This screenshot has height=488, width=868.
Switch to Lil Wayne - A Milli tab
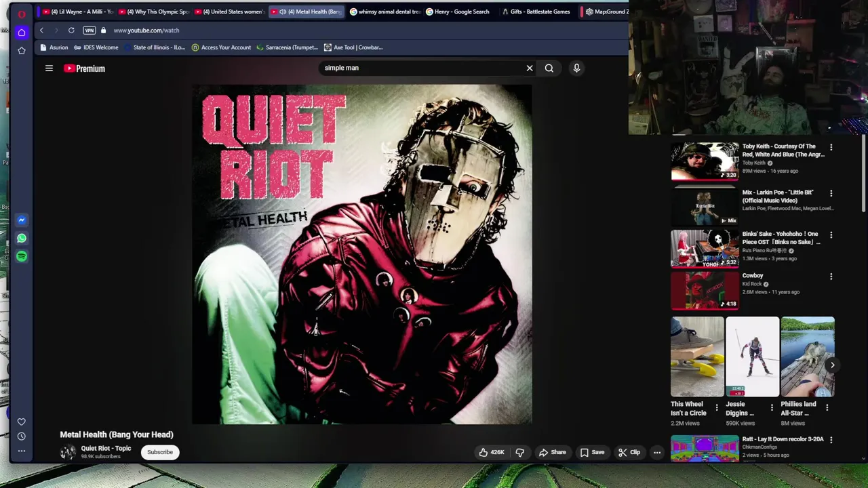77,12
